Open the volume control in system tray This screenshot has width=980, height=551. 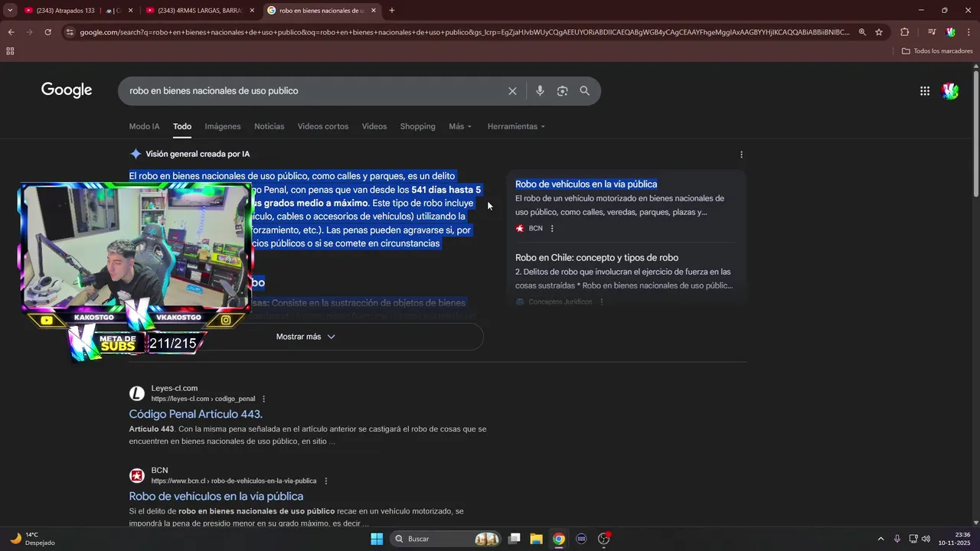(926, 539)
